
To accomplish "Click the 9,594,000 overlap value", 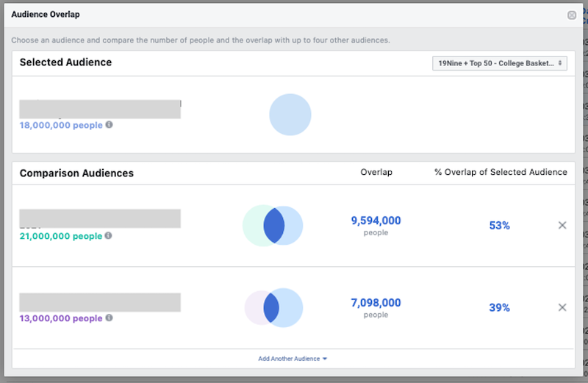I will (376, 221).
